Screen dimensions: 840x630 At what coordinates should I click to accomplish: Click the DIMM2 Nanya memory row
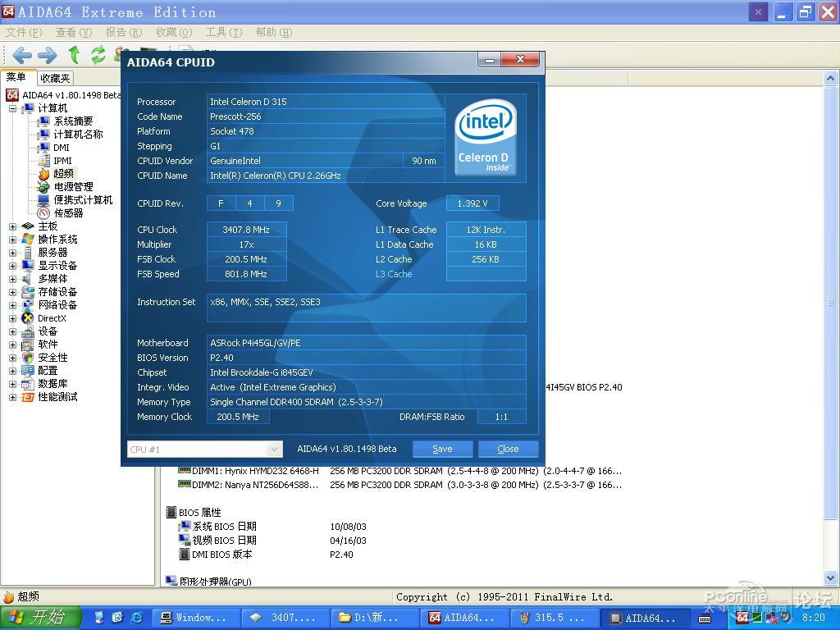click(399, 485)
